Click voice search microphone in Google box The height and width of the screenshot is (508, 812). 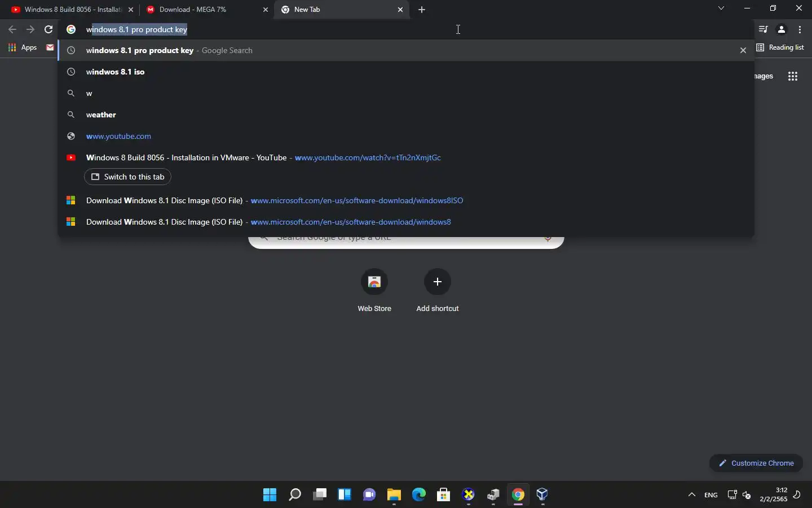(x=548, y=239)
